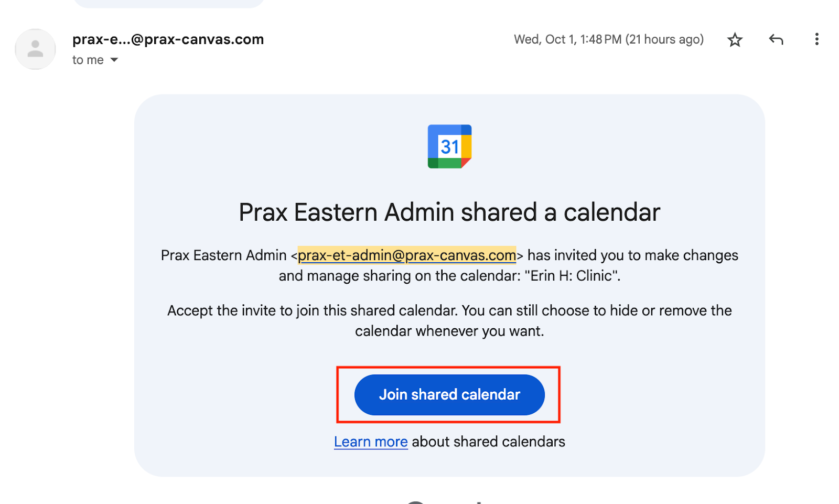This screenshot has height=504, width=839.
Task: Click the highlighted prax-et-admin@prax-canvas.com email link
Action: pos(407,255)
